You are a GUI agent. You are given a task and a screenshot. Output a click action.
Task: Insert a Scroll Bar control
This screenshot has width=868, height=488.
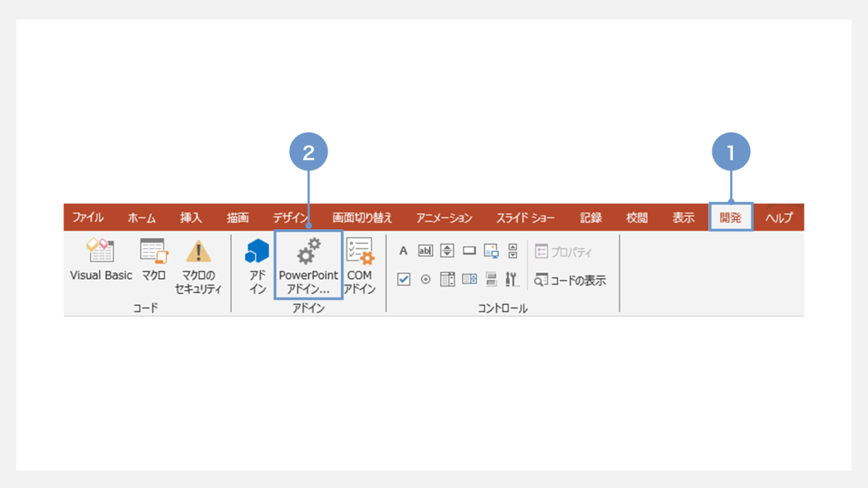(x=513, y=251)
